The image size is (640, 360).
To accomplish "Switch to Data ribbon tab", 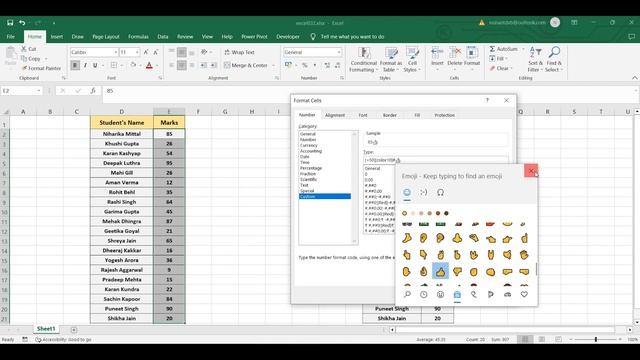I will 163,37.
